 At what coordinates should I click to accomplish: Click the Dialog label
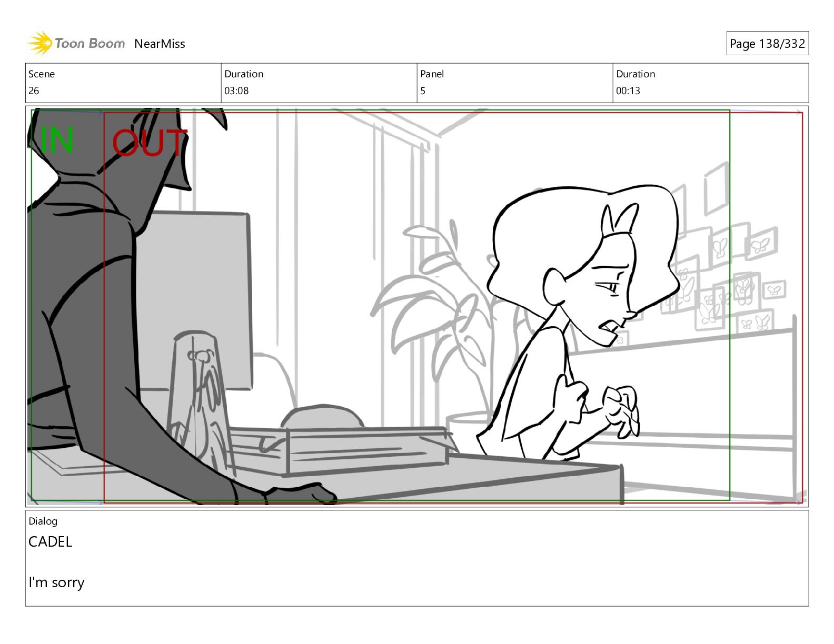43,521
